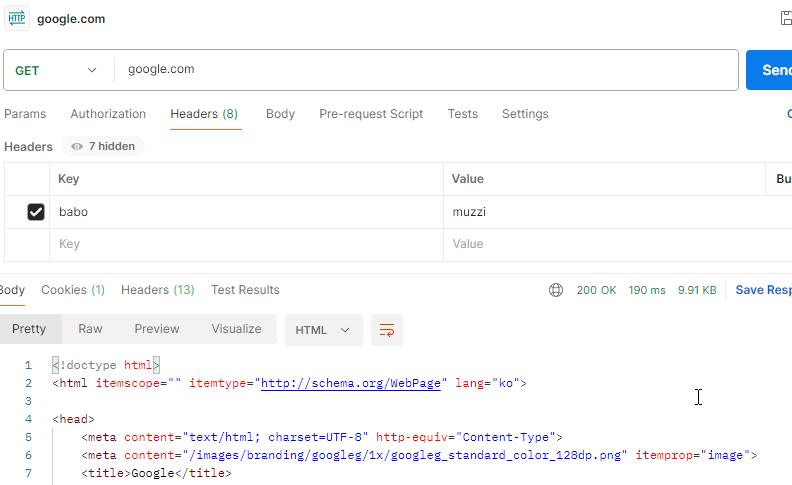
Task: Show the 7 hidden headers
Action: coord(103,147)
